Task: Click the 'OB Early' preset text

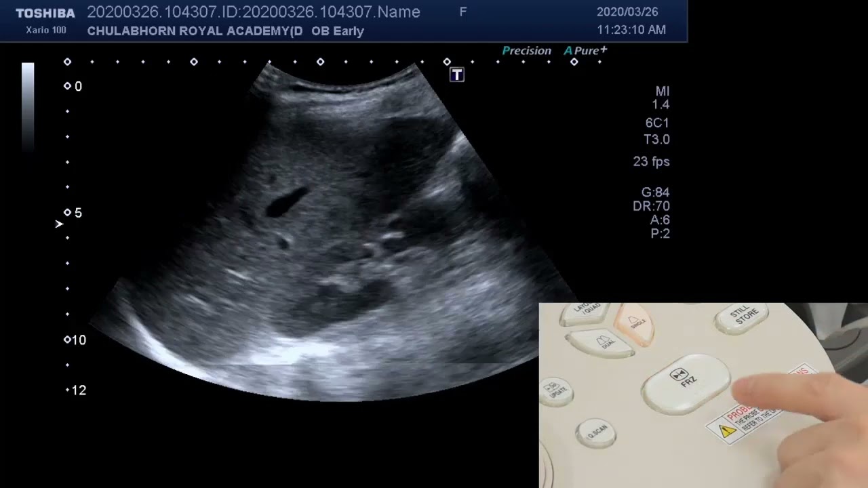Action: [x=338, y=31]
